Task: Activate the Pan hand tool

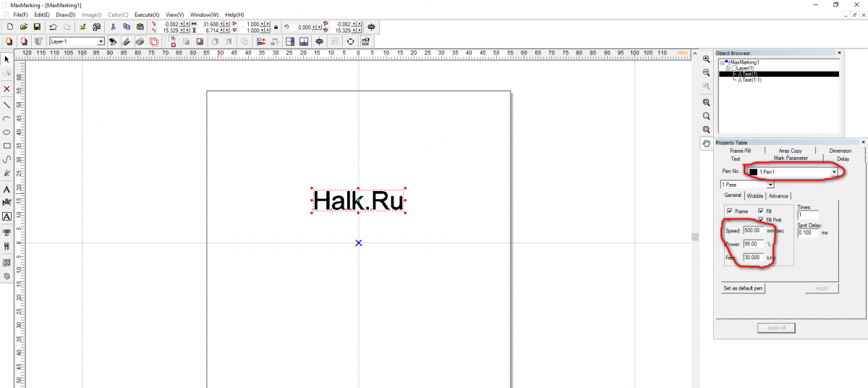Action: [706, 143]
